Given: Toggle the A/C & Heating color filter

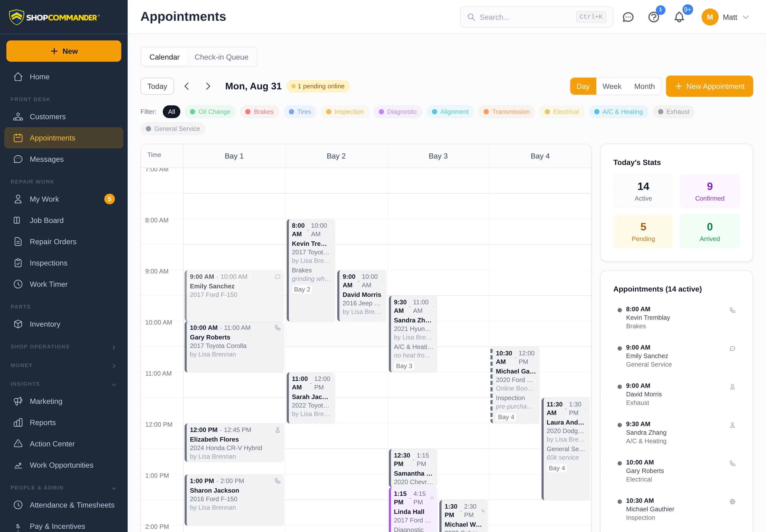Looking at the screenshot, I should point(618,112).
